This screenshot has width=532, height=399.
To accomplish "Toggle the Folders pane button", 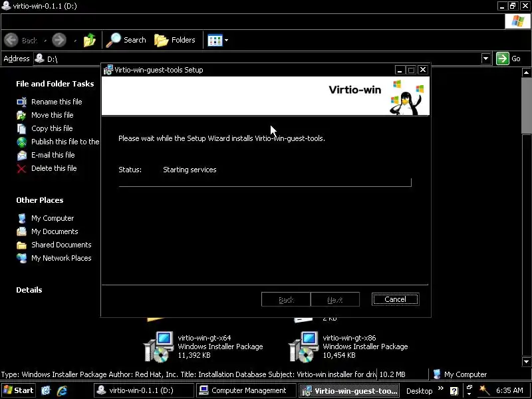I will [x=175, y=40].
